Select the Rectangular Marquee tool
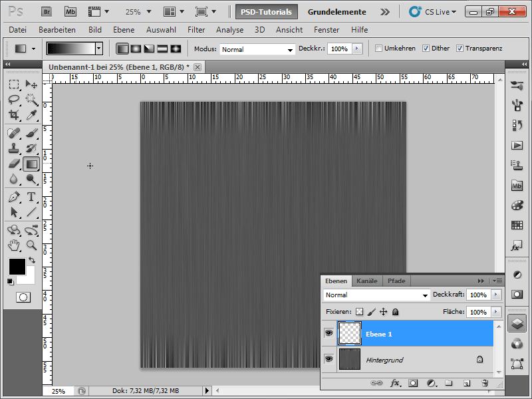532x399 pixels. coord(14,84)
